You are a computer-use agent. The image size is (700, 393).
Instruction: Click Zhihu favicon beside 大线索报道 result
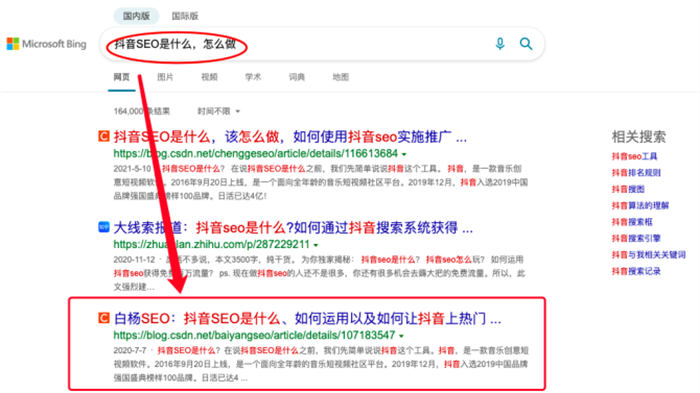[x=104, y=227]
